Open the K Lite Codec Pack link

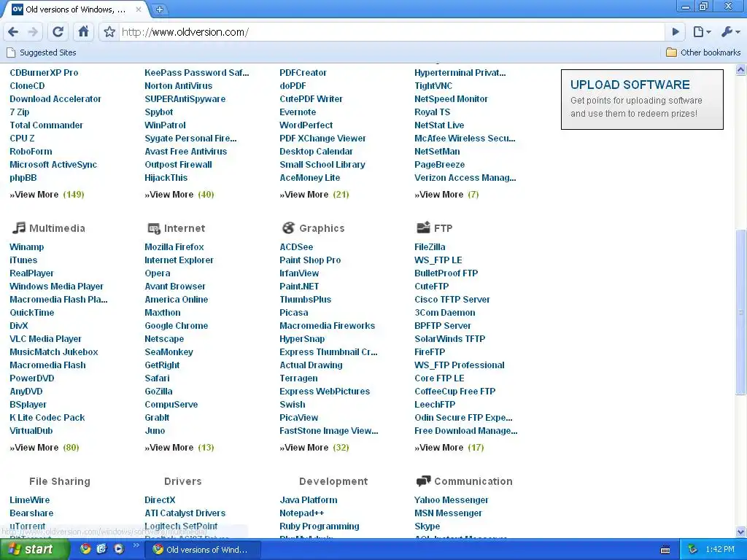pos(47,417)
